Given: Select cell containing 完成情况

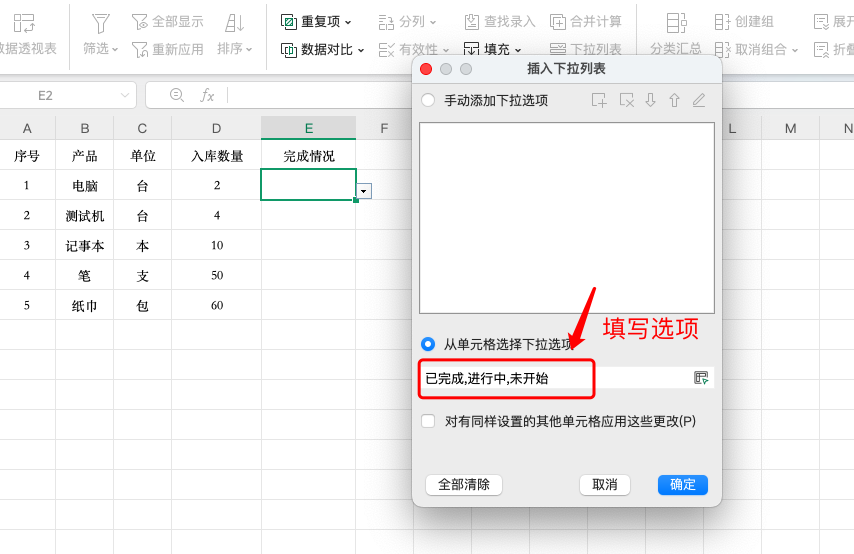Looking at the screenshot, I should pos(308,156).
